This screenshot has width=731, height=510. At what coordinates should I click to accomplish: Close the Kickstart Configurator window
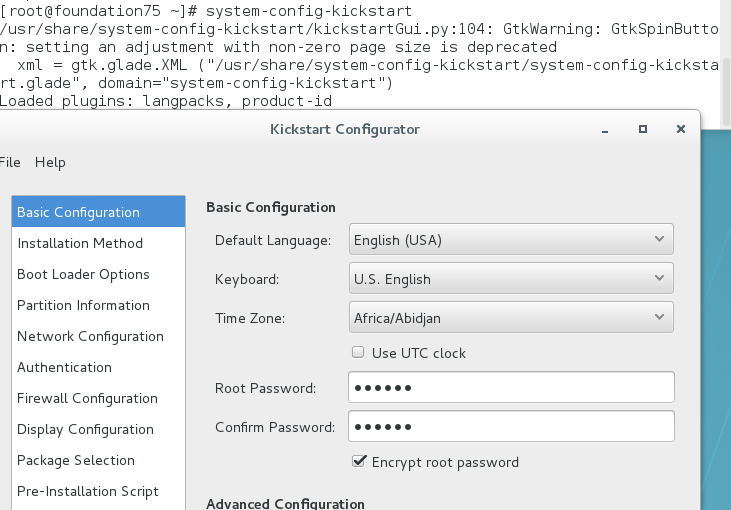[x=681, y=129]
